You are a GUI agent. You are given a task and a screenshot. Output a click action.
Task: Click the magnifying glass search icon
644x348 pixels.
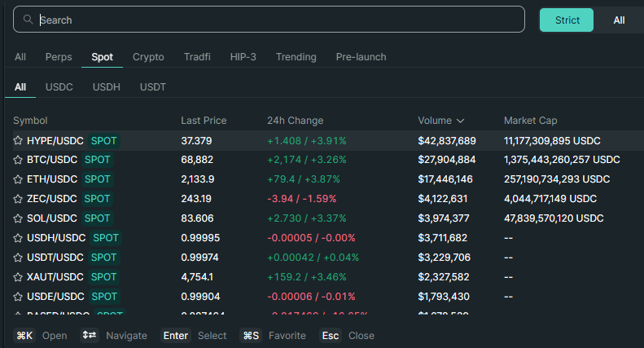(28, 20)
